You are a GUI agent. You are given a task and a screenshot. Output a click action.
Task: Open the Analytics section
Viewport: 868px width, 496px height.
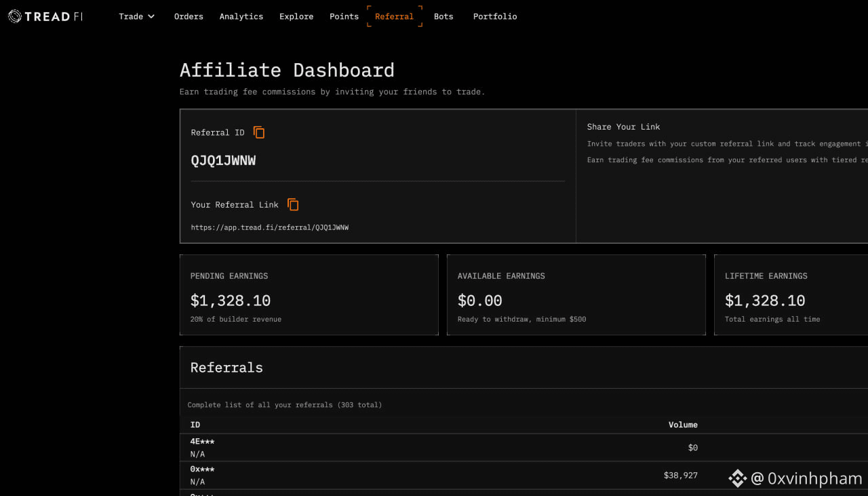click(241, 16)
